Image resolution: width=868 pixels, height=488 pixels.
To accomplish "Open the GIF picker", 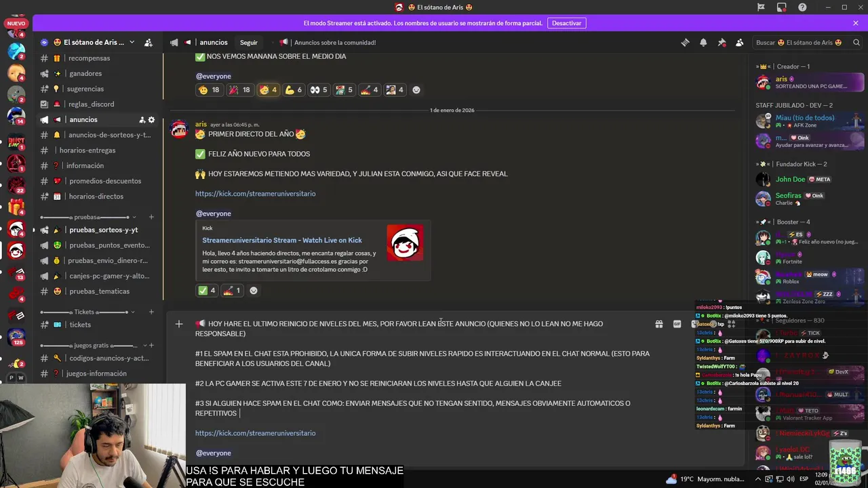I will 677,324.
